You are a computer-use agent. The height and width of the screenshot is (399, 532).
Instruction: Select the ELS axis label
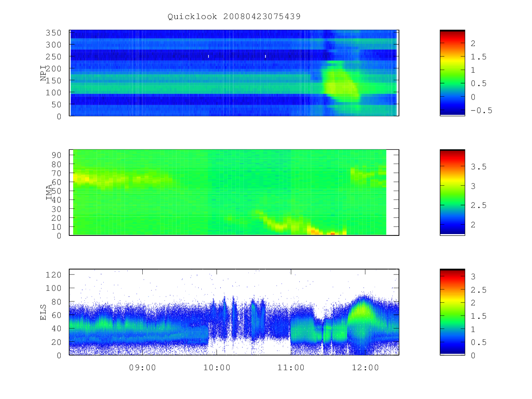44,312
